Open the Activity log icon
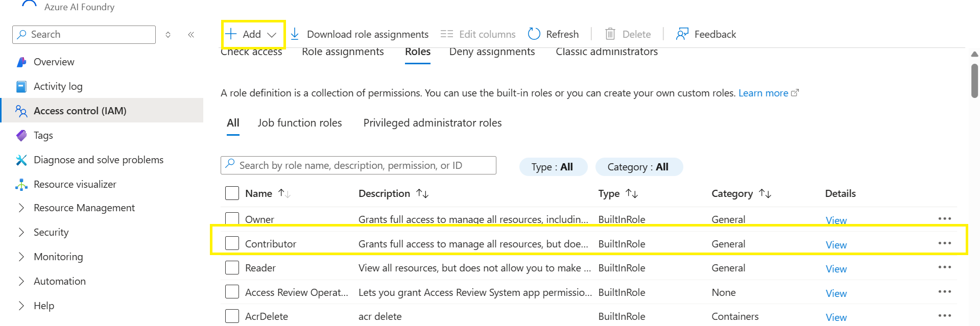 coord(21,87)
